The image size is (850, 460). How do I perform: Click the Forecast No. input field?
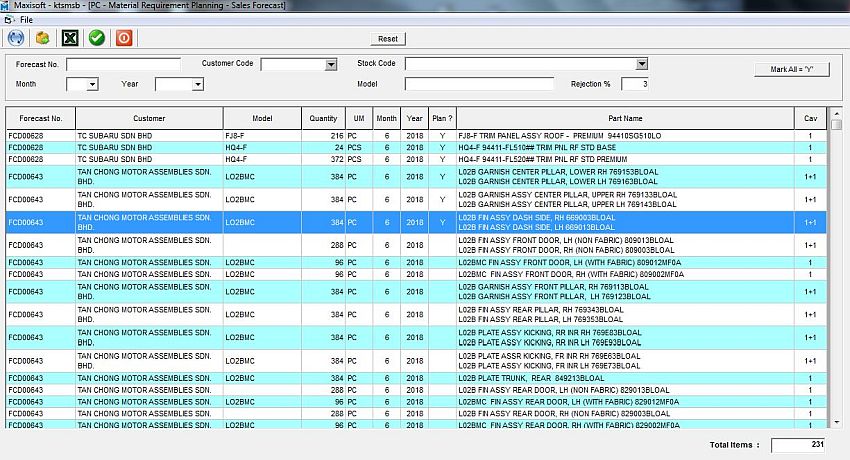tap(123, 65)
